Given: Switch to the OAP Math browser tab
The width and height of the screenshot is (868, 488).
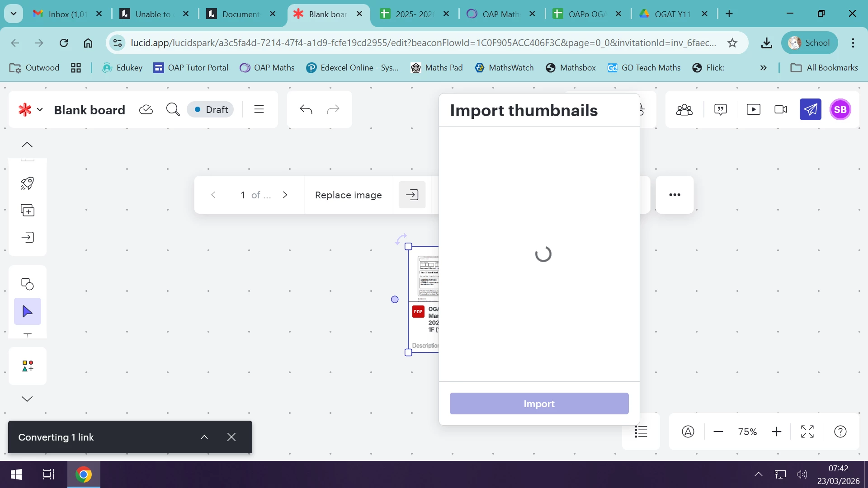Looking at the screenshot, I should coord(500,14).
